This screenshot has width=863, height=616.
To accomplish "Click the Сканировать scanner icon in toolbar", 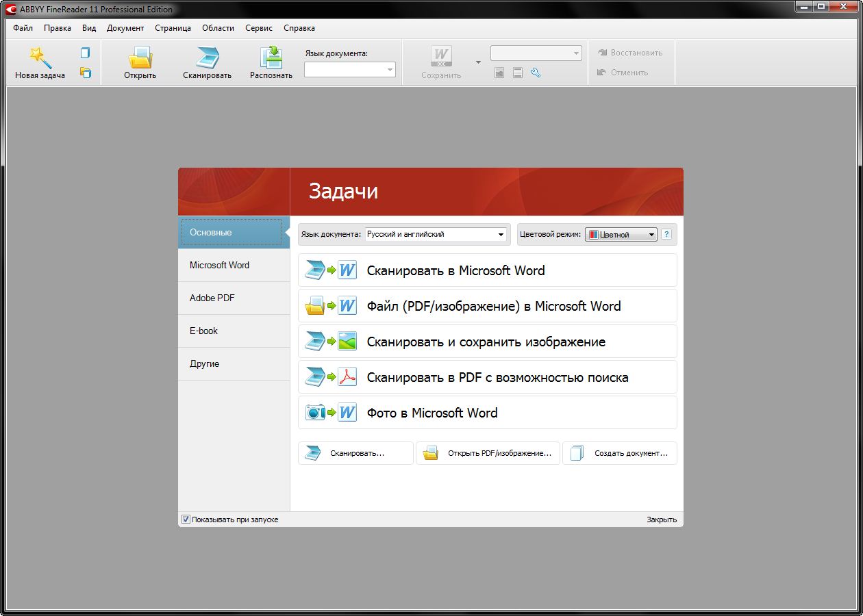I will click(207, 57).
